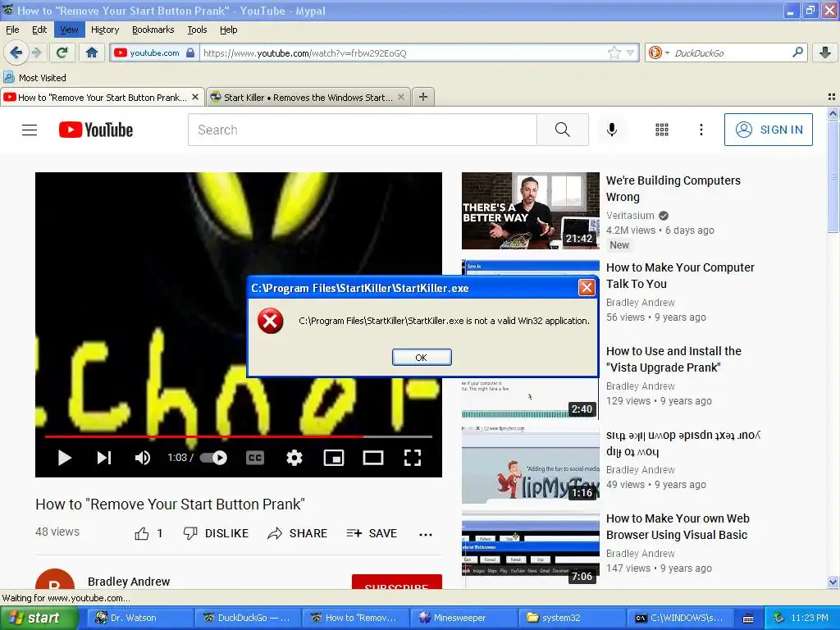The width and height of the screenshot is (840, 630).
Task: Click the YouTube logo
Action: point(96,130)
